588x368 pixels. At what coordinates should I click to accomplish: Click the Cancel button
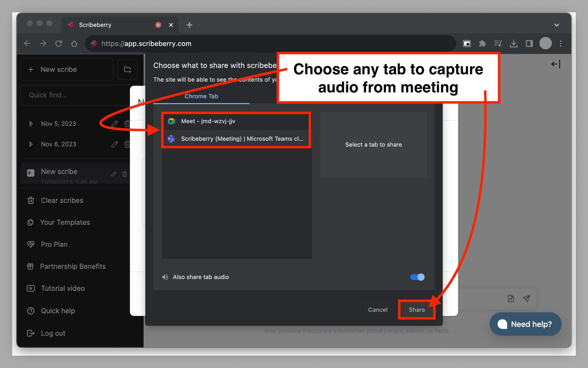(x=378, y=310)
